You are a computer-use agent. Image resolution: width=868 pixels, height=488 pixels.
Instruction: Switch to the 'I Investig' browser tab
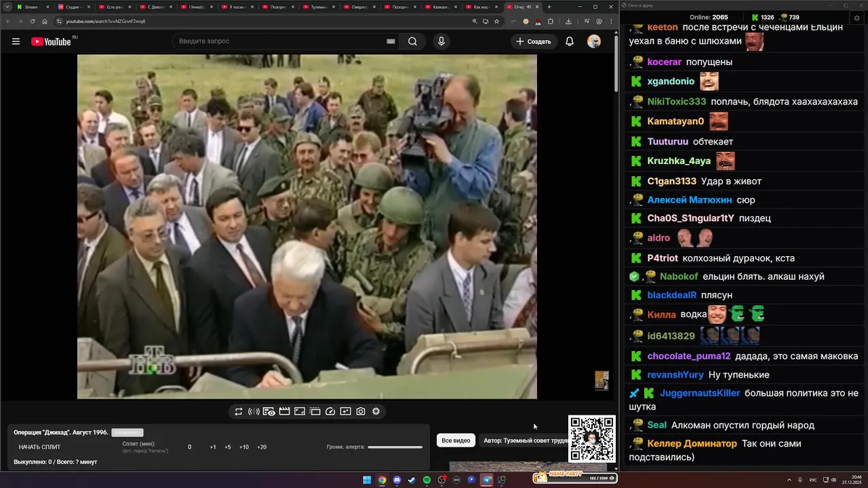point(196,7)
